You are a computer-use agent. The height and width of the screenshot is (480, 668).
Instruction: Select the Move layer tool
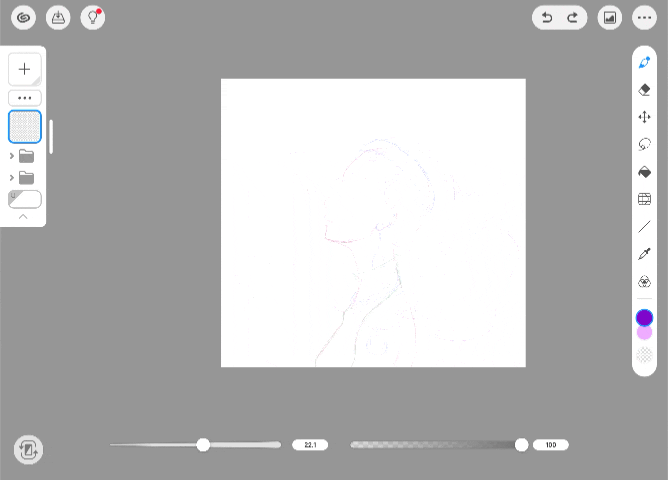click(644, 117)
